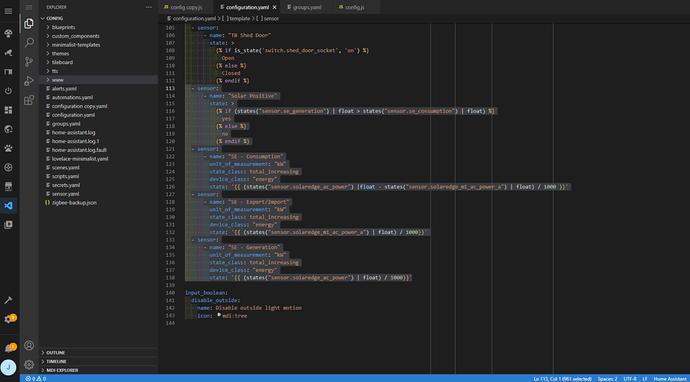Screen dimensions: 690x382
Task: Click line number 126 in the gutter
Action: pos(171,187)
